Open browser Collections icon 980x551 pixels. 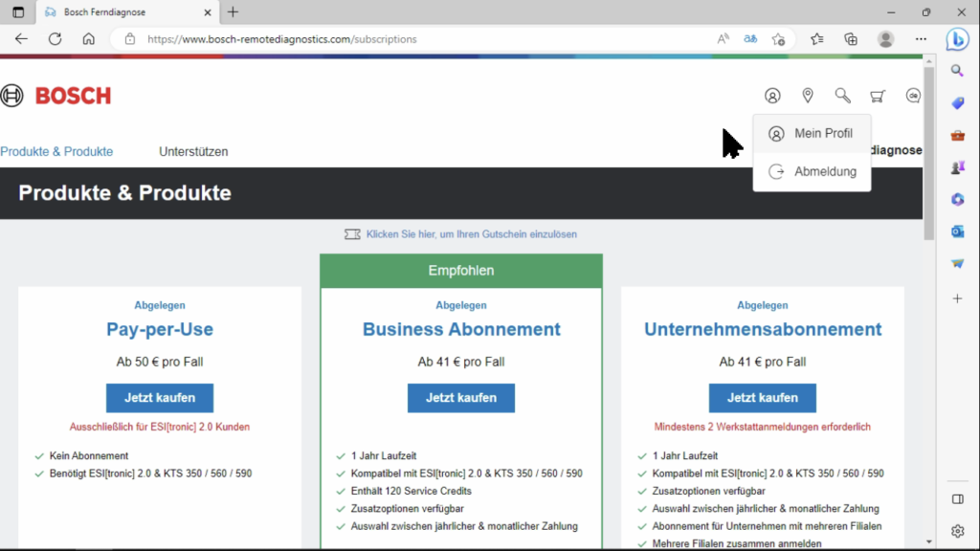pyautogui.click(x=851, y=38)
